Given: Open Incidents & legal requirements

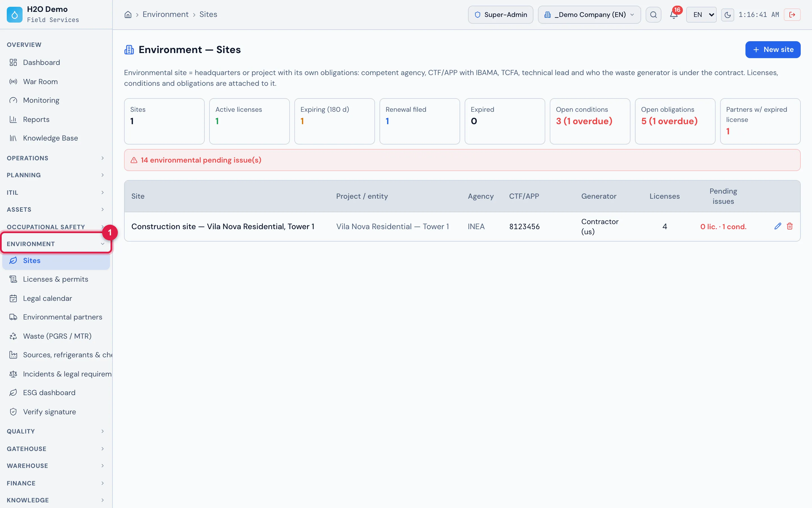Looking at the screenshot, I should pos(56,374).
